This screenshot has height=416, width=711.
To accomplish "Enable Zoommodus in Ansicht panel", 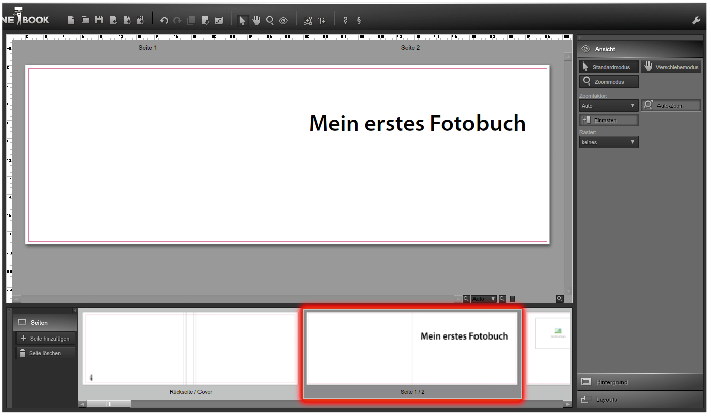I will [609, 82].
